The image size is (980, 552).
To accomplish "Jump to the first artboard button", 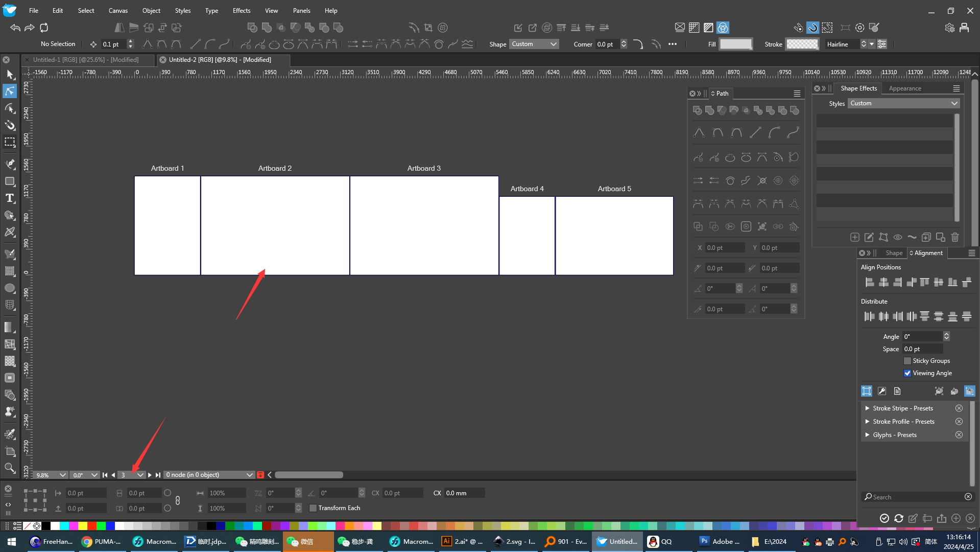I will [x=105, y=475].
